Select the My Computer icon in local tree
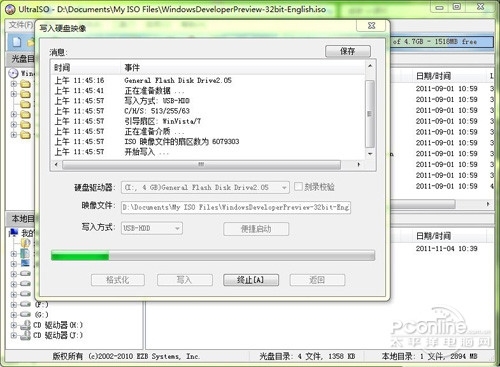 tap(14, 232)
